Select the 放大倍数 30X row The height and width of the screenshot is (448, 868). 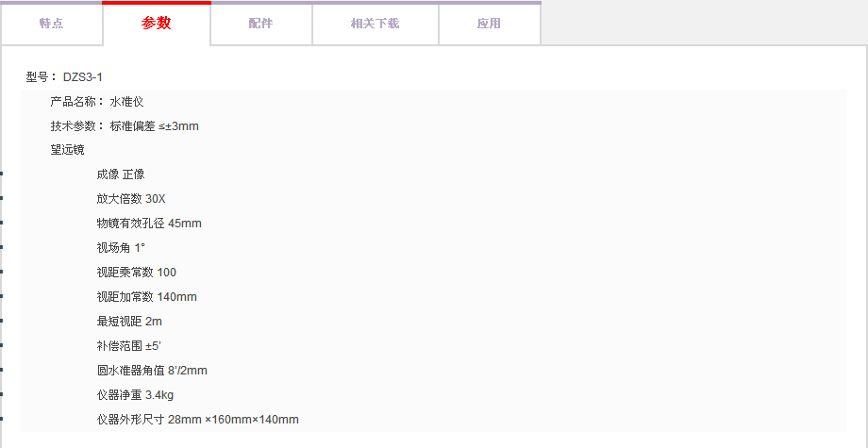tap(130, 199)
